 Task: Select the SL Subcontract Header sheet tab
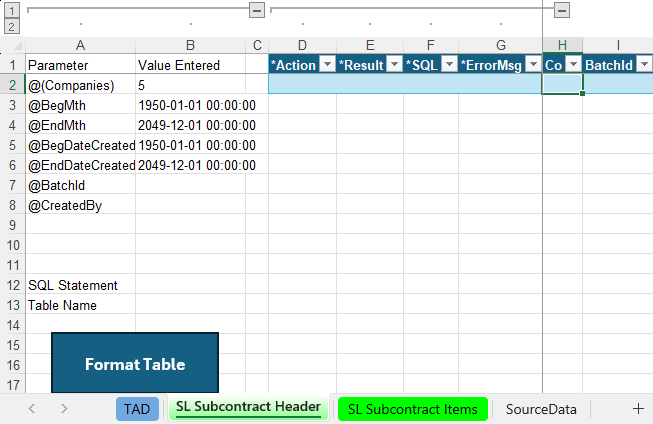(x=248, y=408)
